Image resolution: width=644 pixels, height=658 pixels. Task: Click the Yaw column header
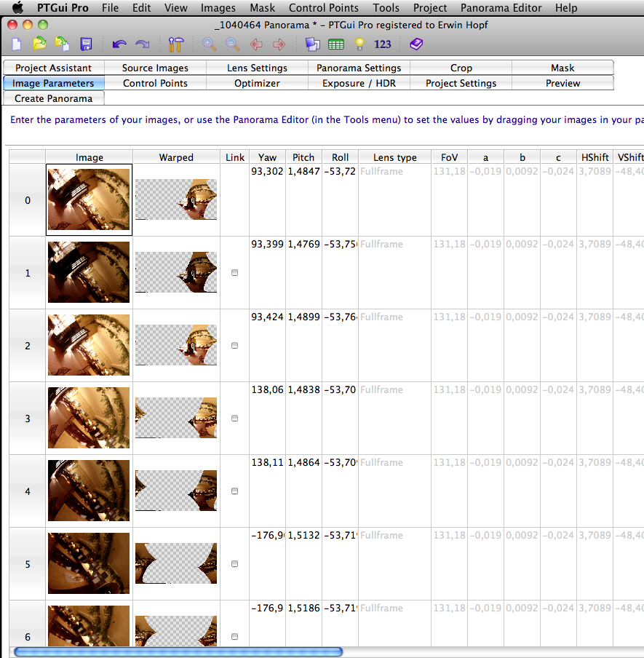[267, 157]
